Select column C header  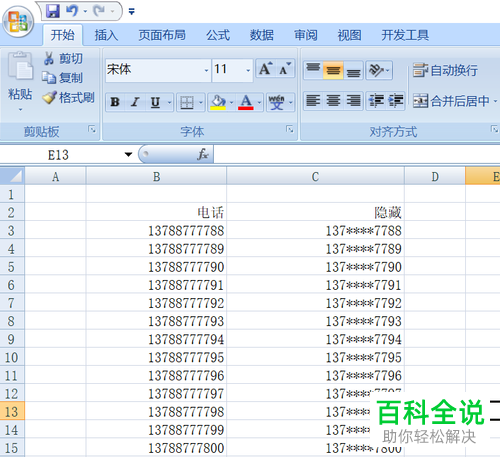tap(315, 176)
